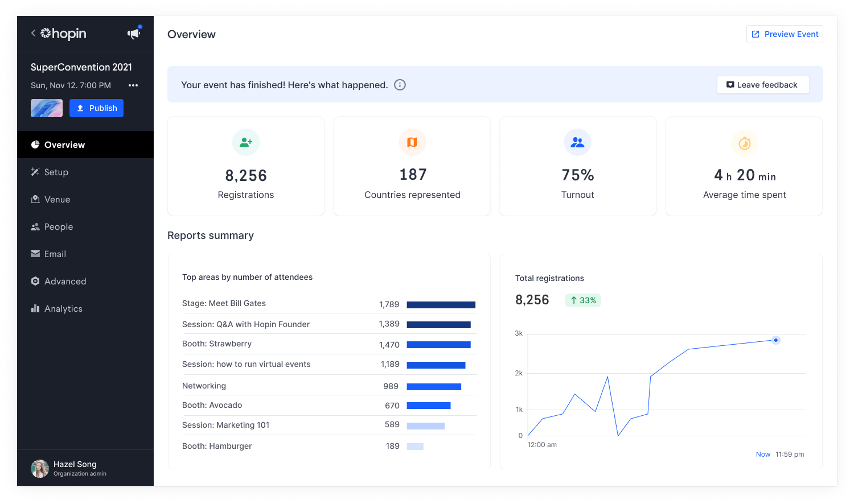Click Hazel Song's profile avatar
The height and width of the screenshot is (504, 854).
click(39, 468)
